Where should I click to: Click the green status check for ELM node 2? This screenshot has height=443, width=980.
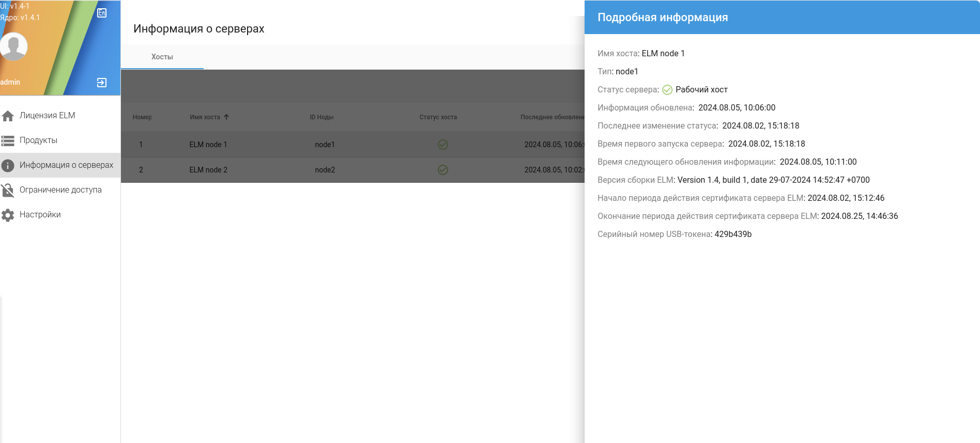(443, 170)
